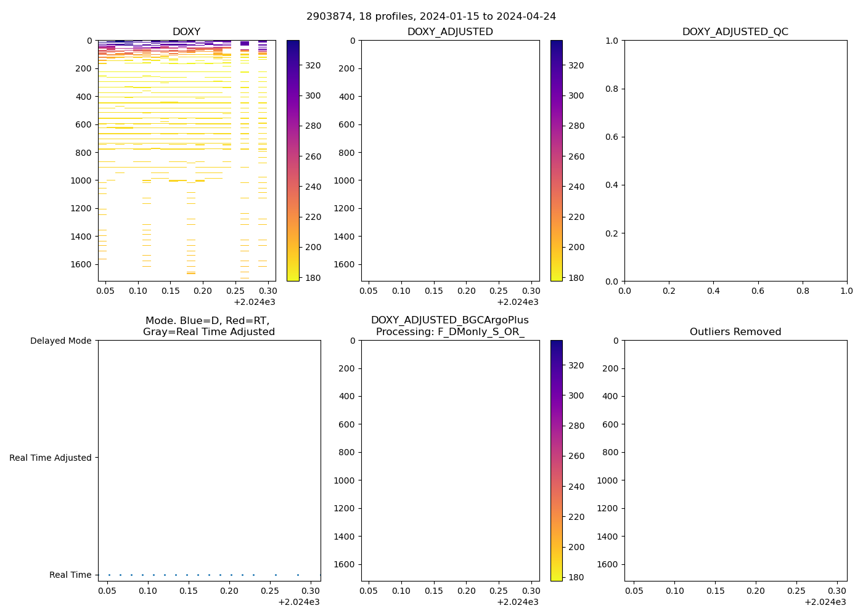Click the first blue dot in Mode plot
Image resolution: width=863 pixels, height=616 pixels.
pos(109,575)
